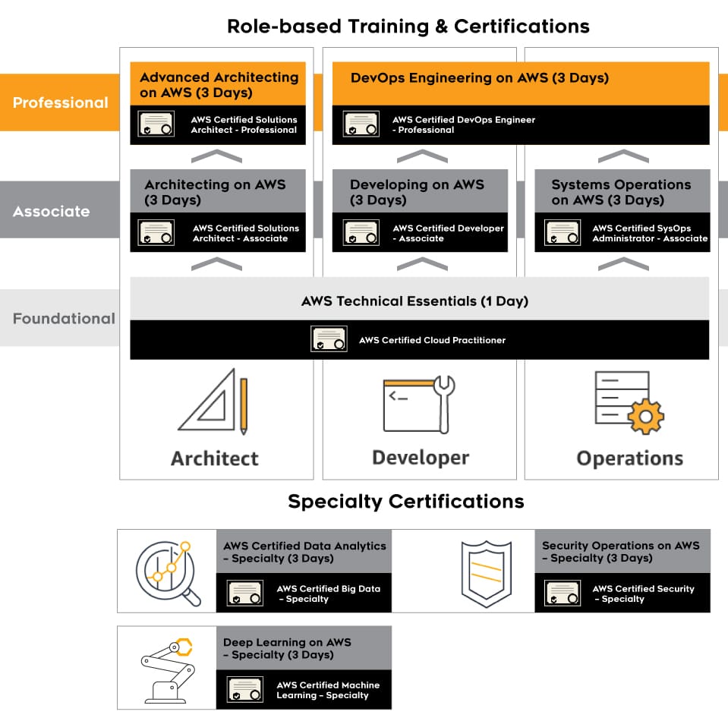Click "AWS Certified Security - Specialty" text
728x721 pixels.
[x=644, y=593]
